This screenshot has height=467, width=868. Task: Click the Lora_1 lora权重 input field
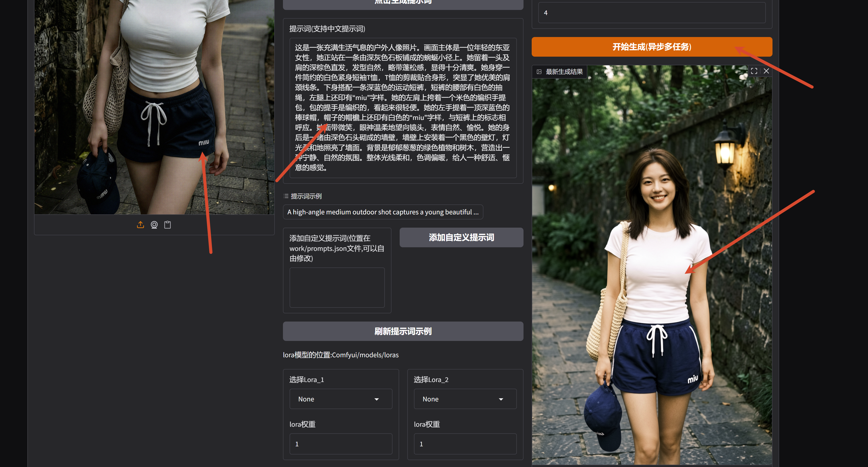click(340, 444)
